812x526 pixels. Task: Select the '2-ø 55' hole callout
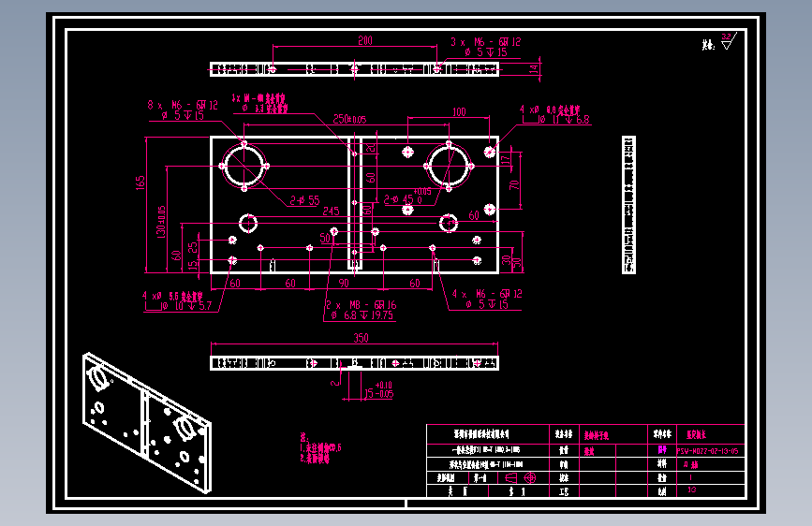click(304, 200)
